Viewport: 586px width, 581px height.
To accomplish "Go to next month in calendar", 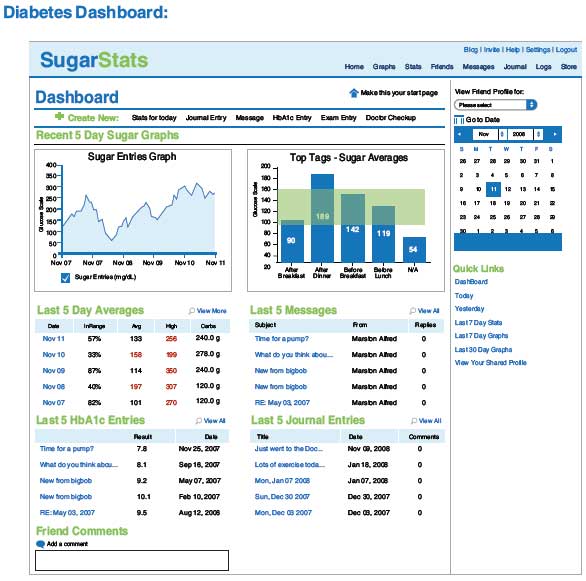I will click(x=555, y=134).
